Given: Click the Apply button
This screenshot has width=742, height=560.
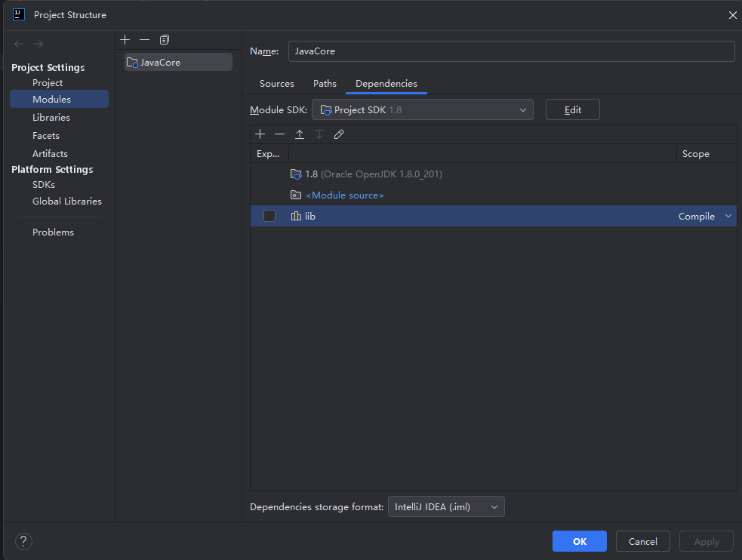Looking at the screenshot, I should pos(707,541).
